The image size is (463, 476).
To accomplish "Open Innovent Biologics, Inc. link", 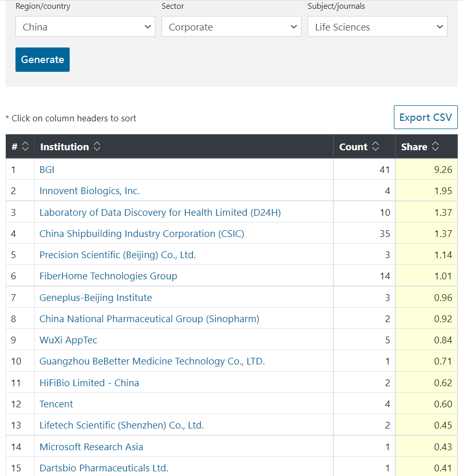I will [90, 191].
